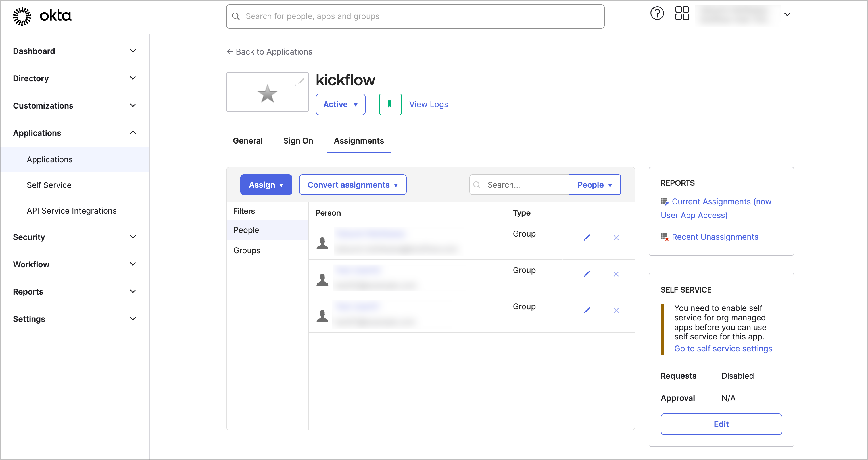Open the View Logs link

(428, 104)
